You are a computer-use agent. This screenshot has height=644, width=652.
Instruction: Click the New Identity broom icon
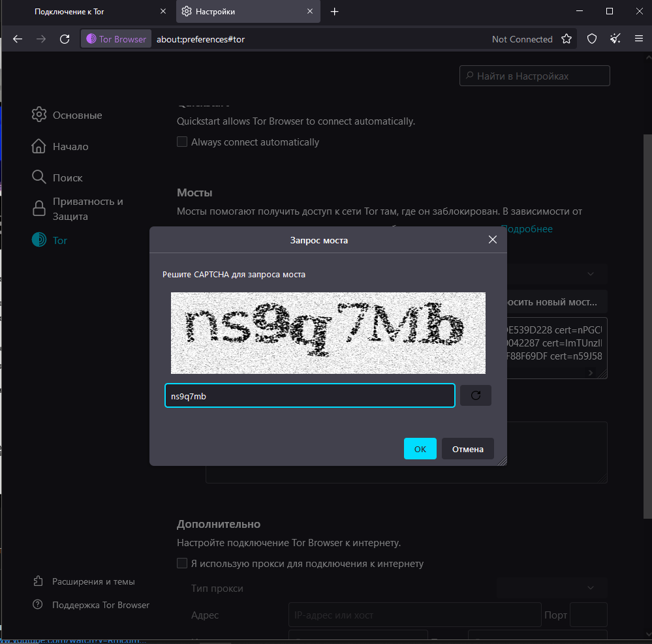pyautogui.click(x=615, y=39)
